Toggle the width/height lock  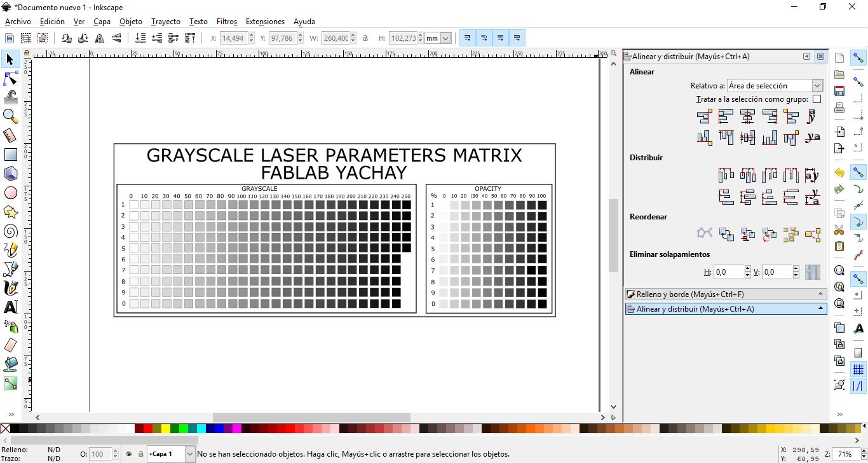click(365, 38)
